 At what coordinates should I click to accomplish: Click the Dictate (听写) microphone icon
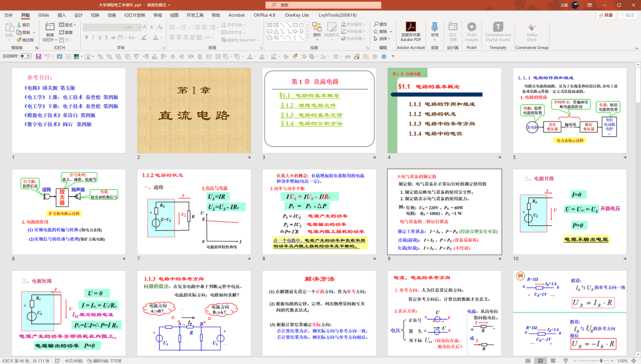click(434, 27)
